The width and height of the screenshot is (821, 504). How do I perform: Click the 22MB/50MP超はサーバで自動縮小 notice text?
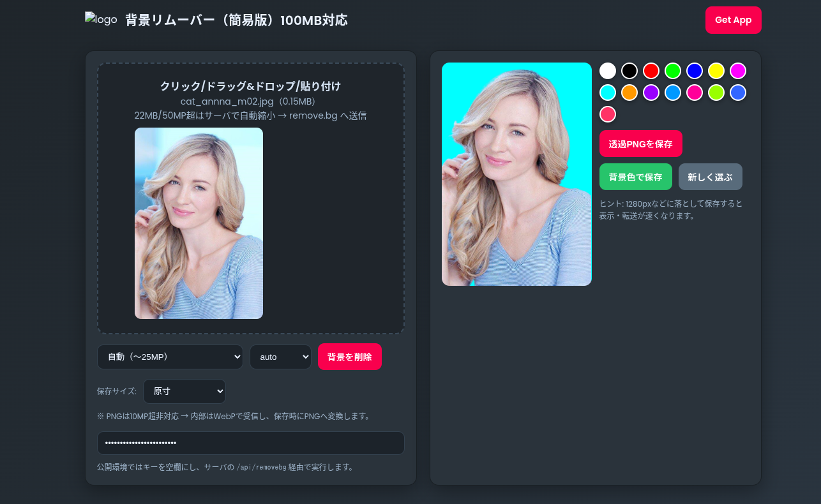coord(250,115)
